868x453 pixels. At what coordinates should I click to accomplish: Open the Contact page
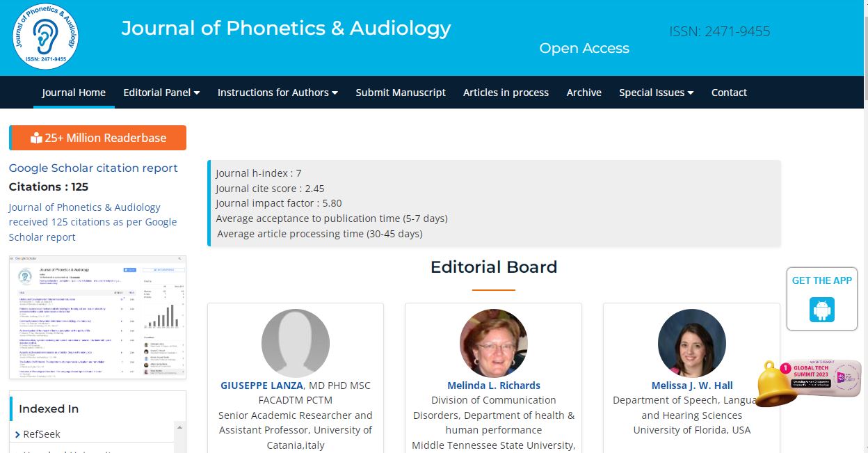pyautogui.click(x=729, y=93)
